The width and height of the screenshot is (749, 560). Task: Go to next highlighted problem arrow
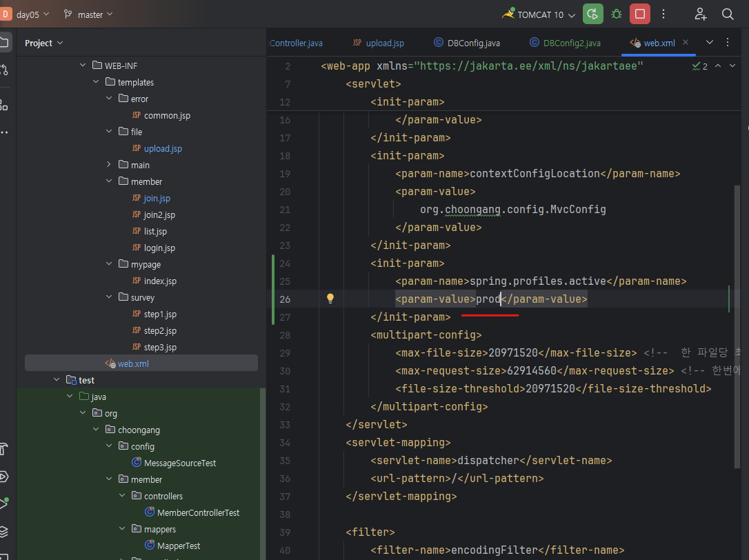pos(732,66)
